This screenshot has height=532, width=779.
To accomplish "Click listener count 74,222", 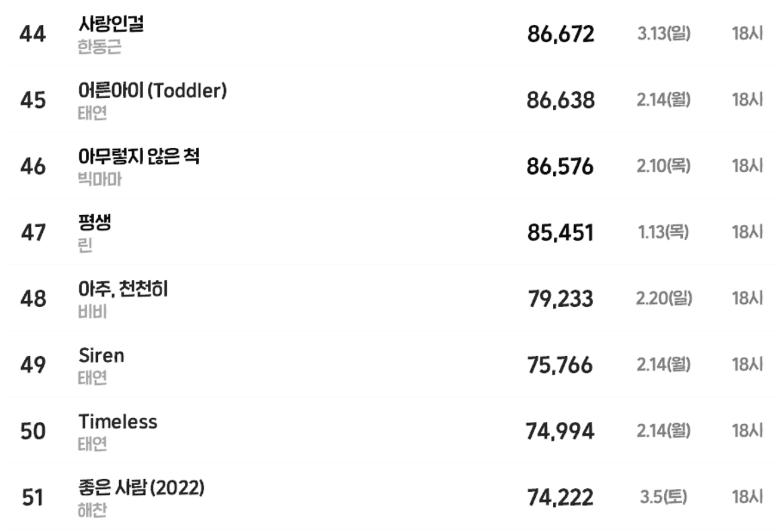I will [560, 498].
